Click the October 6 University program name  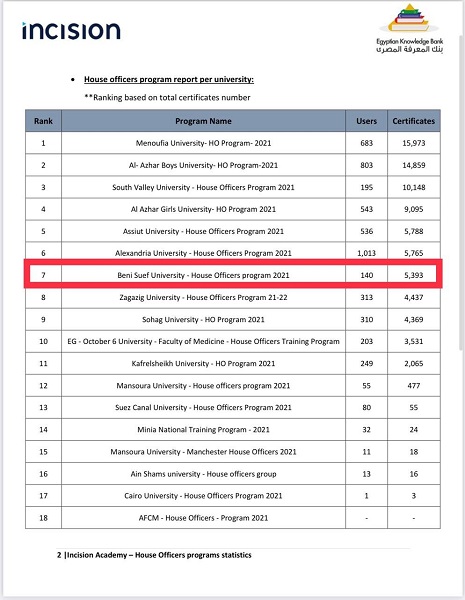click(x=203, y=341)
